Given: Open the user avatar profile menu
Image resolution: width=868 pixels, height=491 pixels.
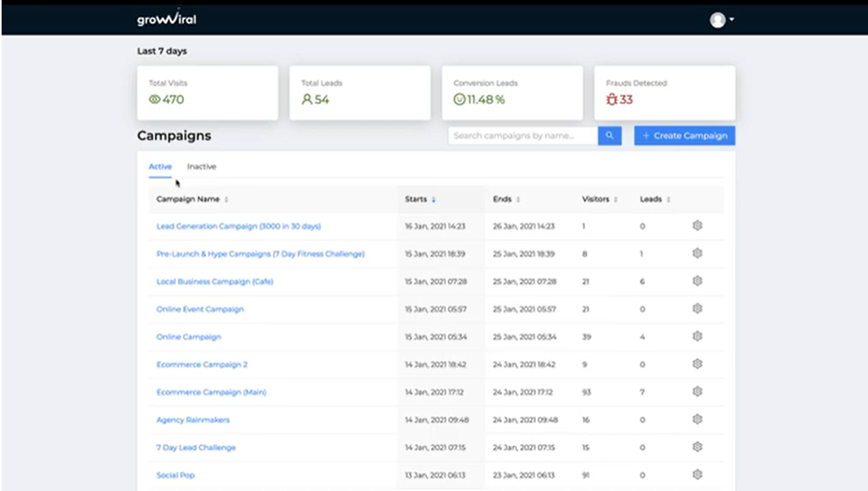Looking at the screenshot, I should (717, 20).
